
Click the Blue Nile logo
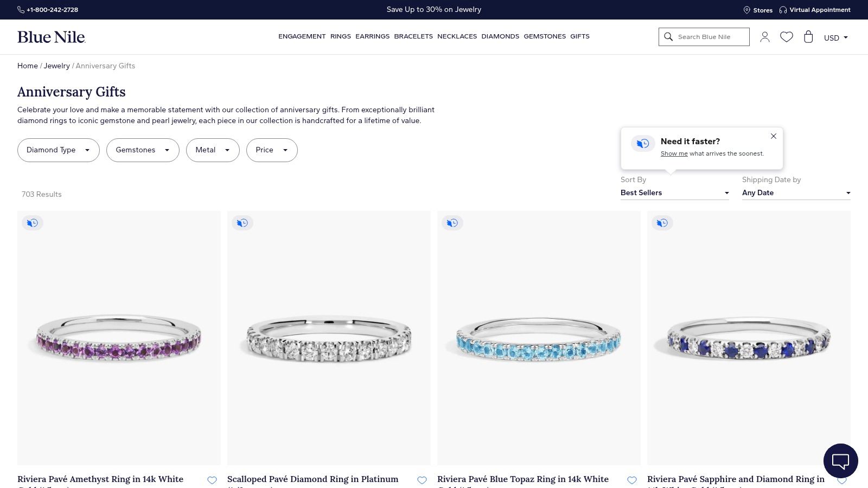(x=52, y=37)
